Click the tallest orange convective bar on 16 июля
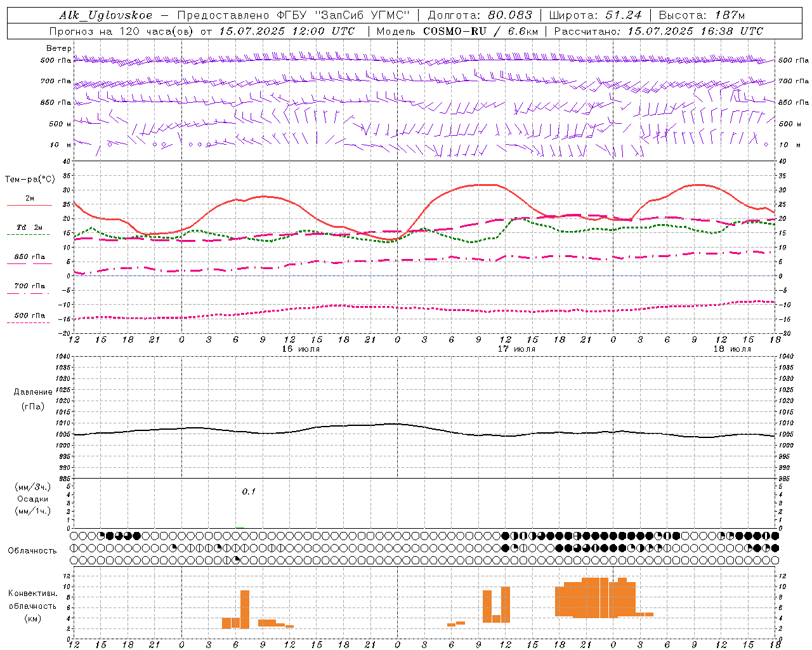 click(x=245, y=609)
